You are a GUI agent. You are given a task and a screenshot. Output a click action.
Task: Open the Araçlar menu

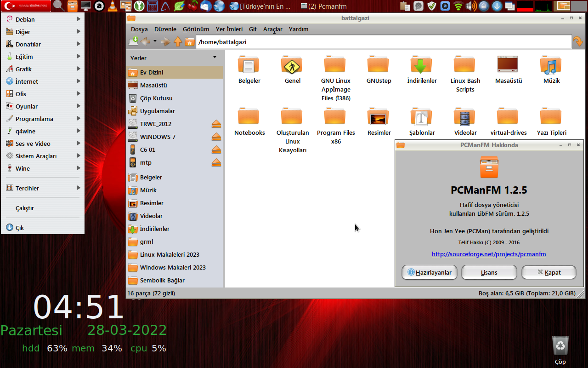pyautogui.click(x=273, y=29)
